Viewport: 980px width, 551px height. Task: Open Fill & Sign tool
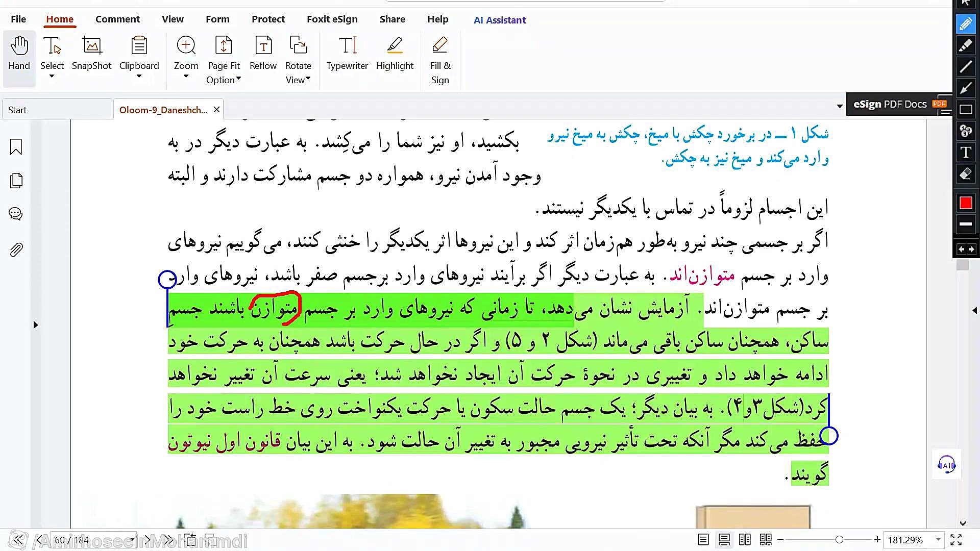440,59
